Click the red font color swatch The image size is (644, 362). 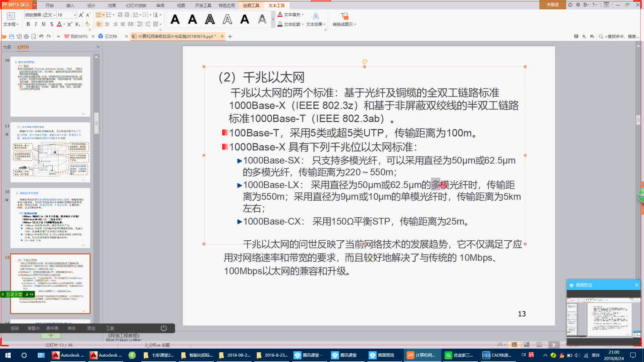[59, 24]
